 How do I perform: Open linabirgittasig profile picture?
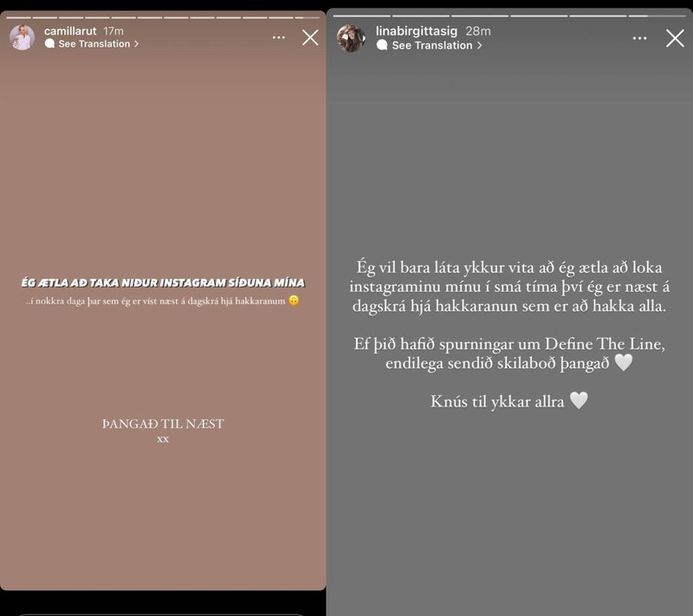(351, 38)
